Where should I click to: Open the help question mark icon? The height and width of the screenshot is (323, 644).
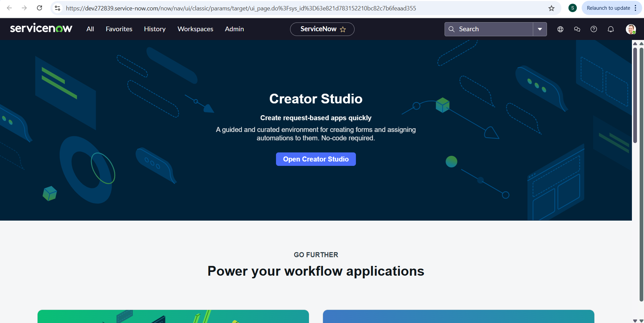coord(594,29)
